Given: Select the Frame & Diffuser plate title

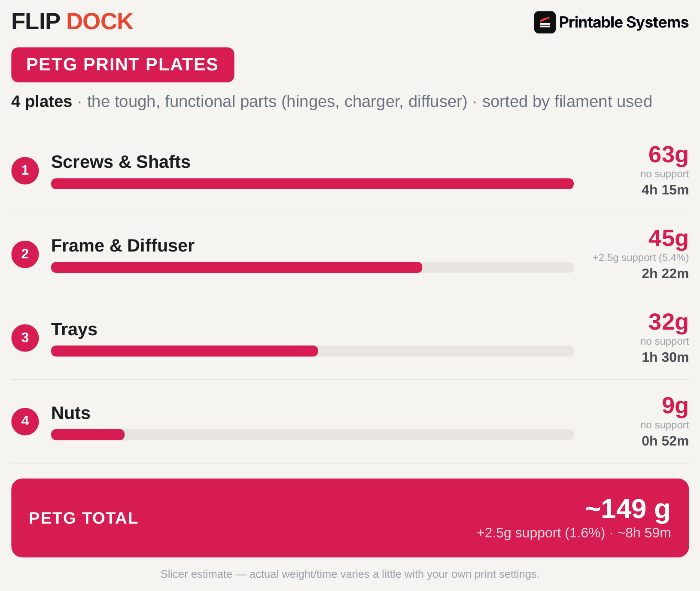Looking at the screenshot, I should (123, 245).
